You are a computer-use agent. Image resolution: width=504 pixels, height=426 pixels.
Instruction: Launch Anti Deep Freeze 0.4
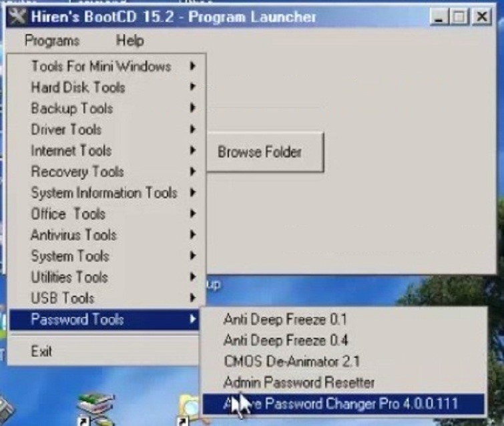[286, 341]
